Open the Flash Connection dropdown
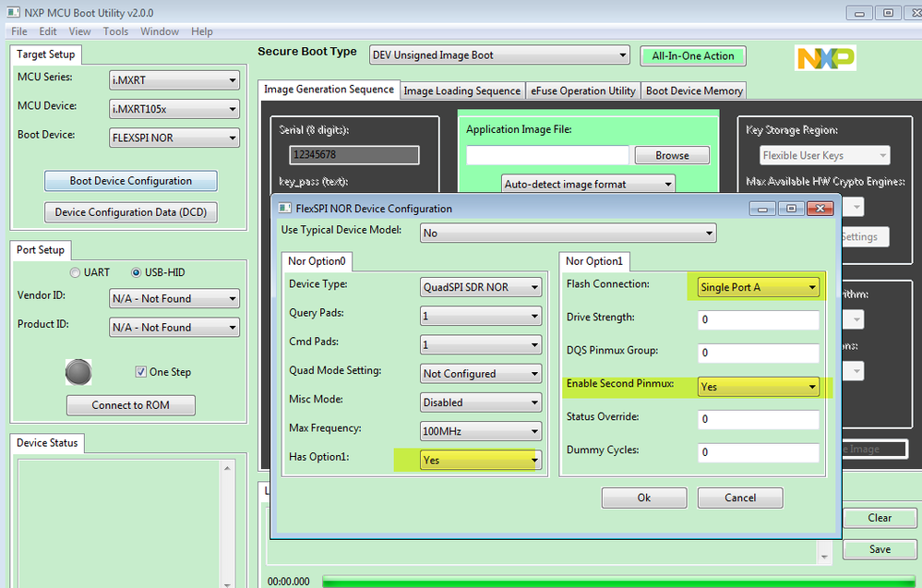 [757, 286]
